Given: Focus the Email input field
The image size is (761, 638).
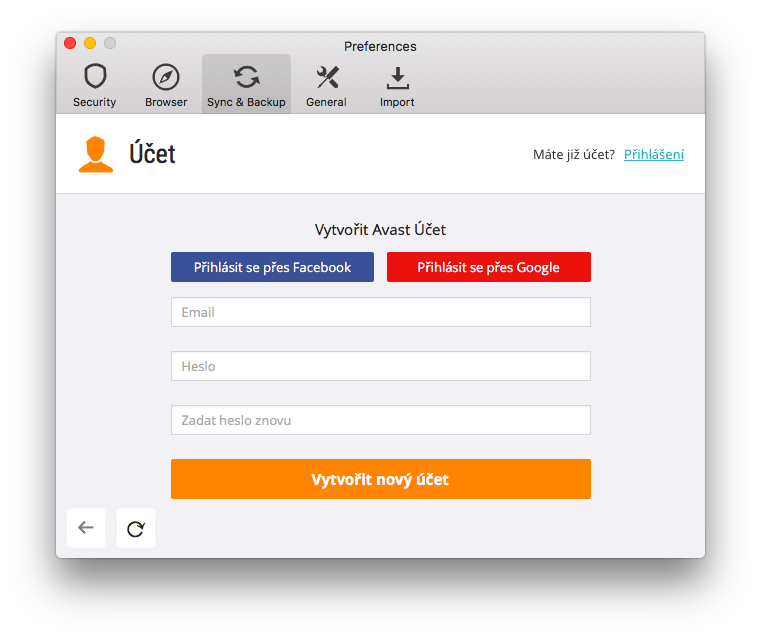Looking at the screenshot, I should [x=380, y=312].
